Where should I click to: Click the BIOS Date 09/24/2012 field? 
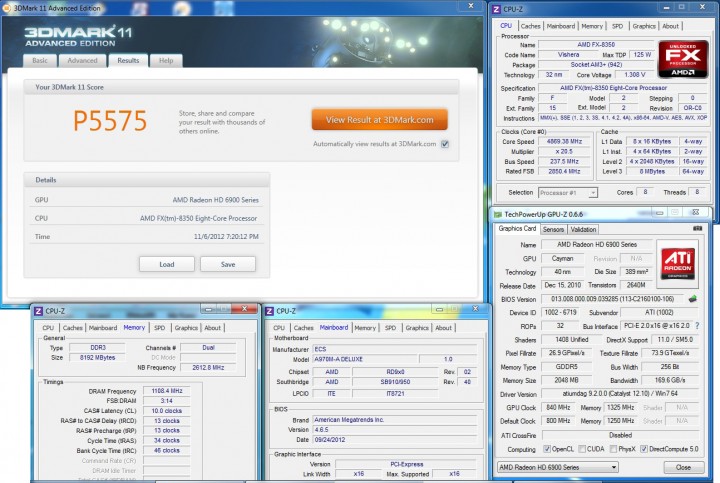pos(395,439)
